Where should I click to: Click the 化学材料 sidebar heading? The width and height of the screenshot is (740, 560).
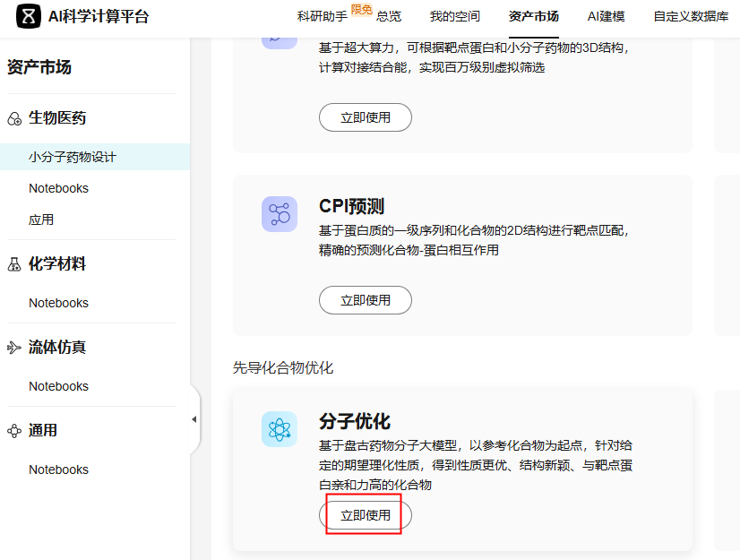tap(57, 264)
